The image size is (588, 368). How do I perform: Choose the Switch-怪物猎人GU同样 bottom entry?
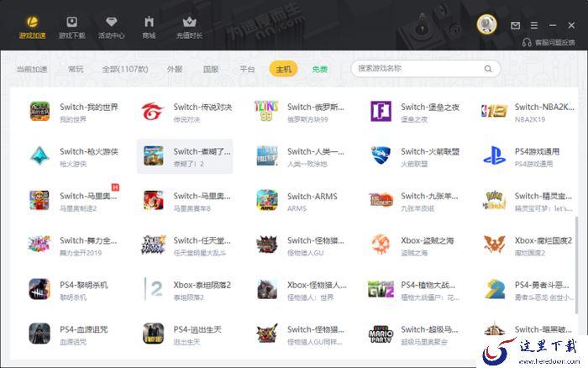[x=300, y=334]
